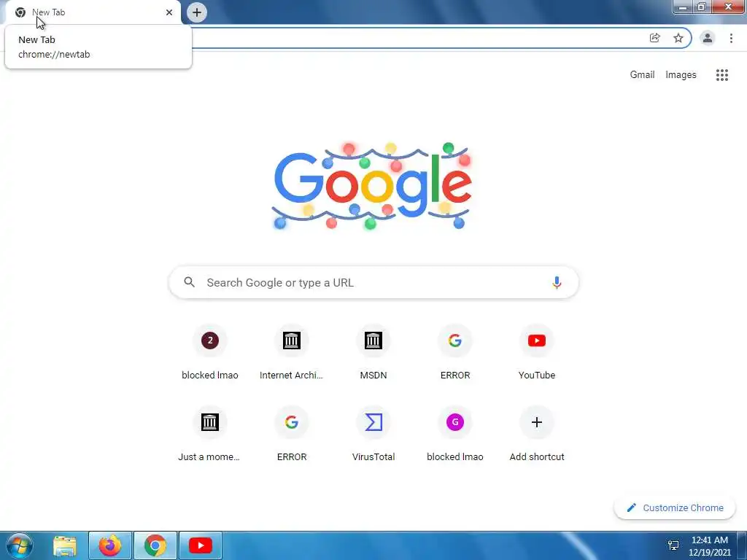Open the Chrome three-dot menu
The height and width of the screenshot is (560, 747).
(731, 38)
